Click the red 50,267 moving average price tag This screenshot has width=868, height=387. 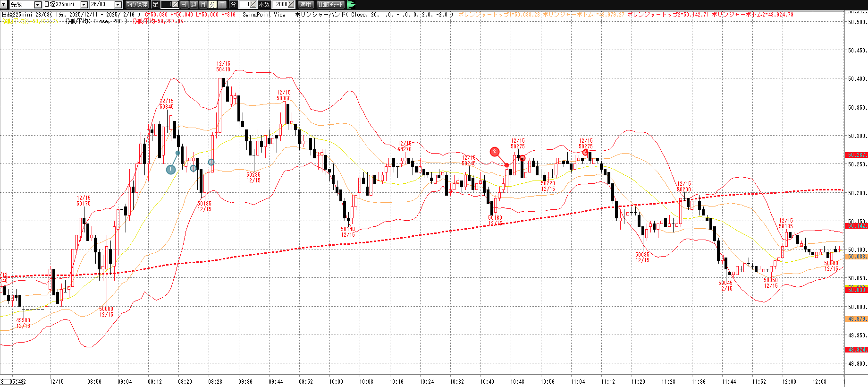click(856, 155)
